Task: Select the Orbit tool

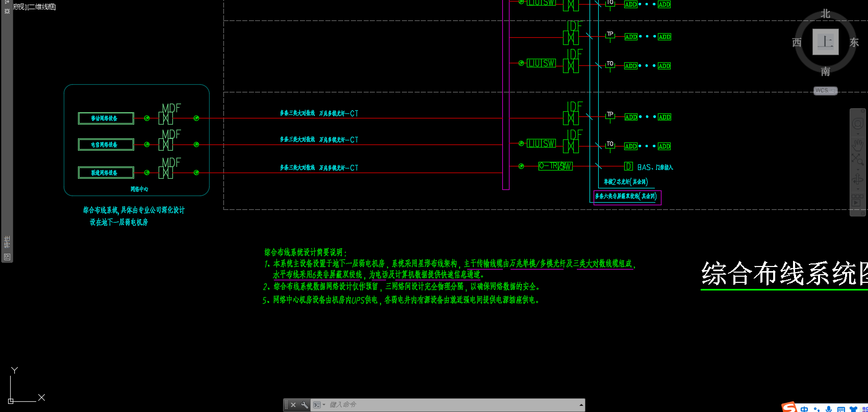Action: point(858,180)
